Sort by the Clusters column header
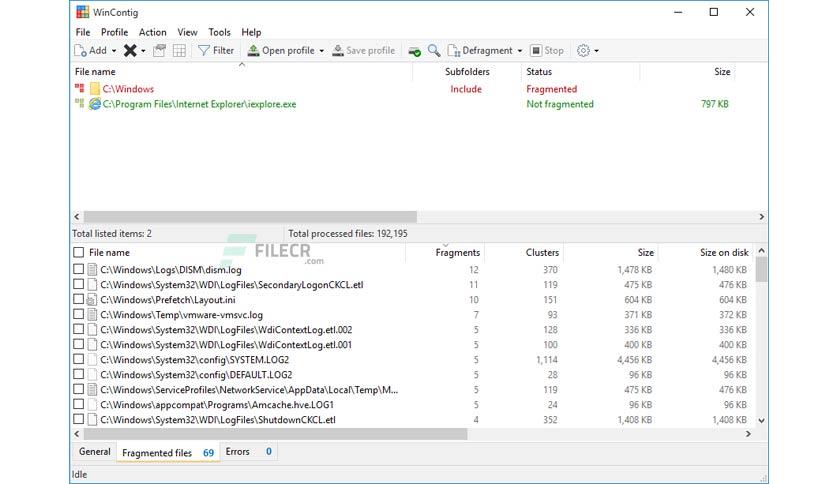Viewport: 836px width, 484px height. 524,252
